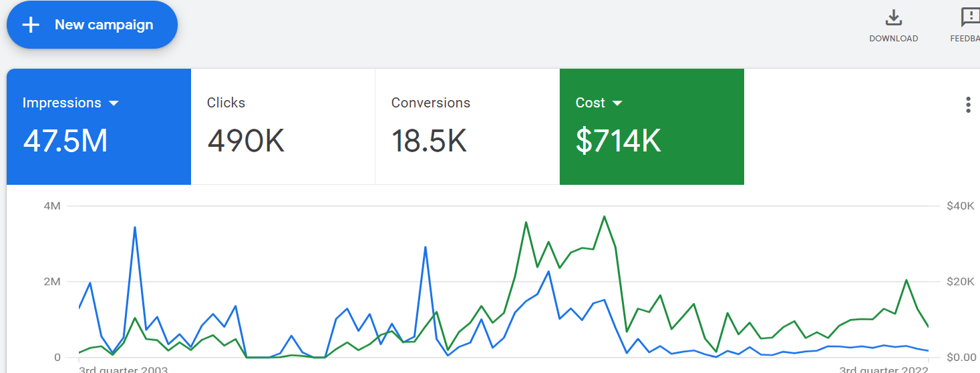The image size is (980, 373).
Task: Click the DOWNLOAD text label
Action: pyautogui.click(x=893, y=39)
